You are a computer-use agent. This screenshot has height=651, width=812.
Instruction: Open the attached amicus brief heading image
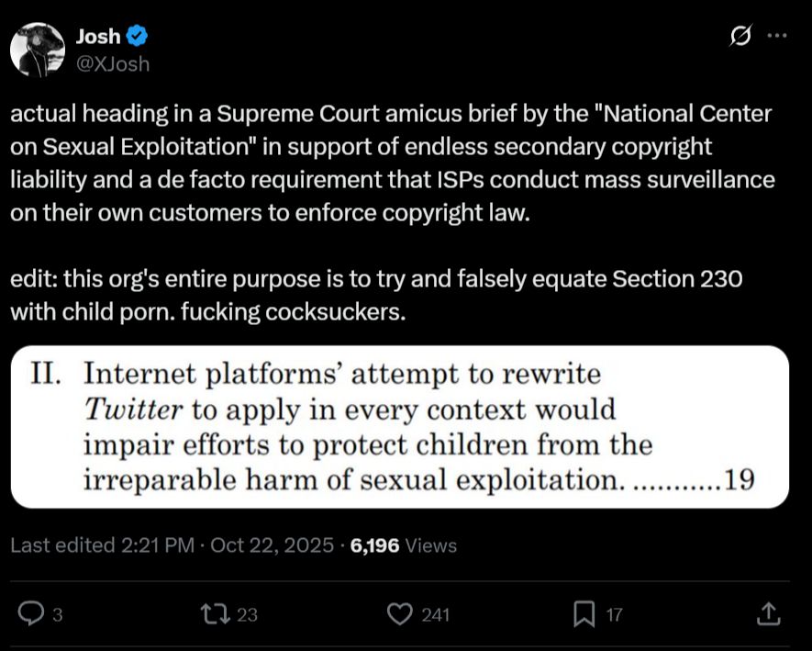click(x=400, y=427)
